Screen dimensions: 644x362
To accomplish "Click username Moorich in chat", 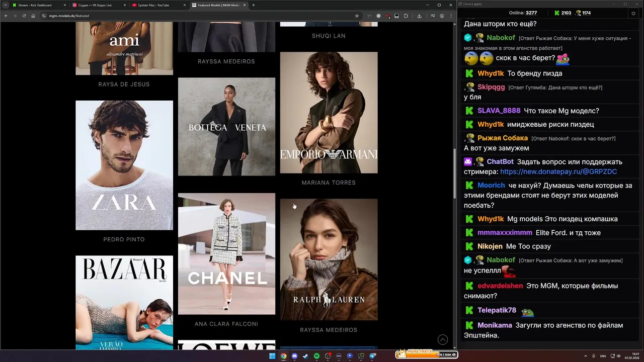I will [491, 186].
